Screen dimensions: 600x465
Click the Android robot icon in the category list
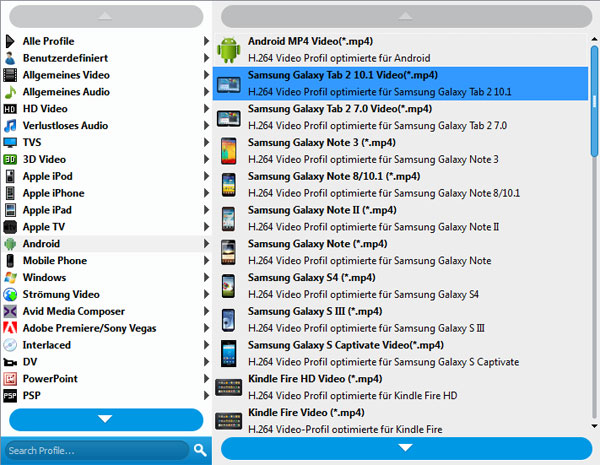[10, 244]
